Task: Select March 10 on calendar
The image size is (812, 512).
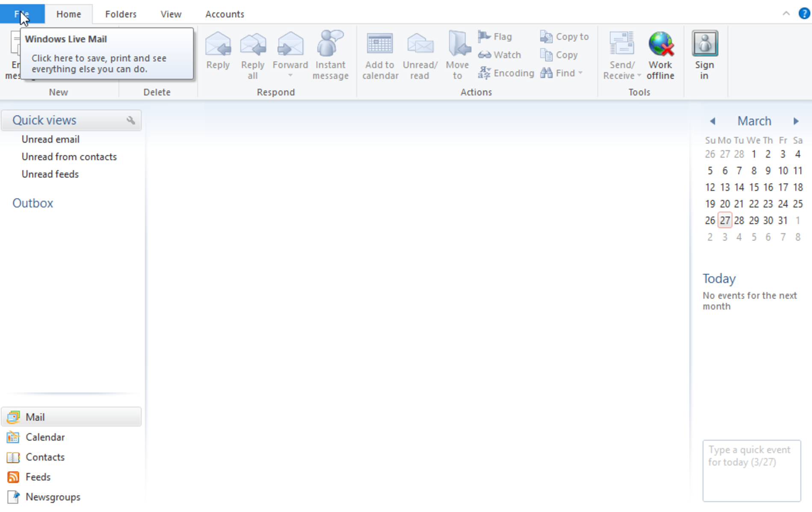Action: coord(783,171)
